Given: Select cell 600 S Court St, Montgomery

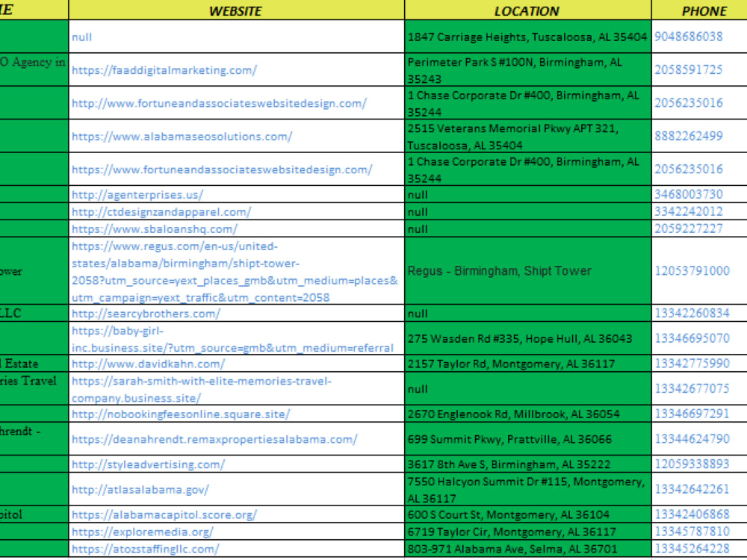Looking at the screenshot, I should click(x=527, y=514).
